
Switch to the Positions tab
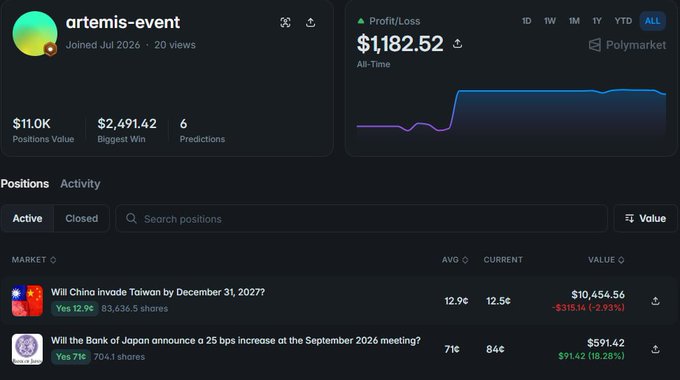click(x=25, y=183)
